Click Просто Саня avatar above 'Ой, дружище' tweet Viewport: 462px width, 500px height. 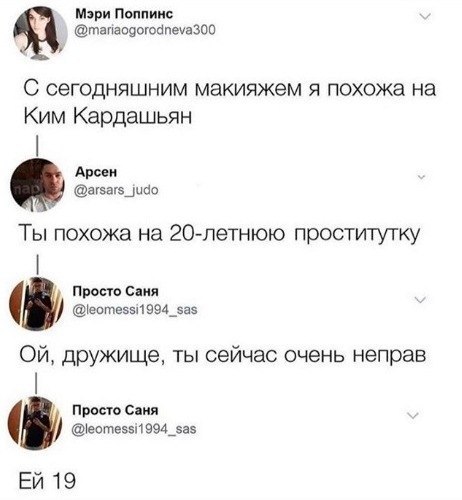[36, 303]
